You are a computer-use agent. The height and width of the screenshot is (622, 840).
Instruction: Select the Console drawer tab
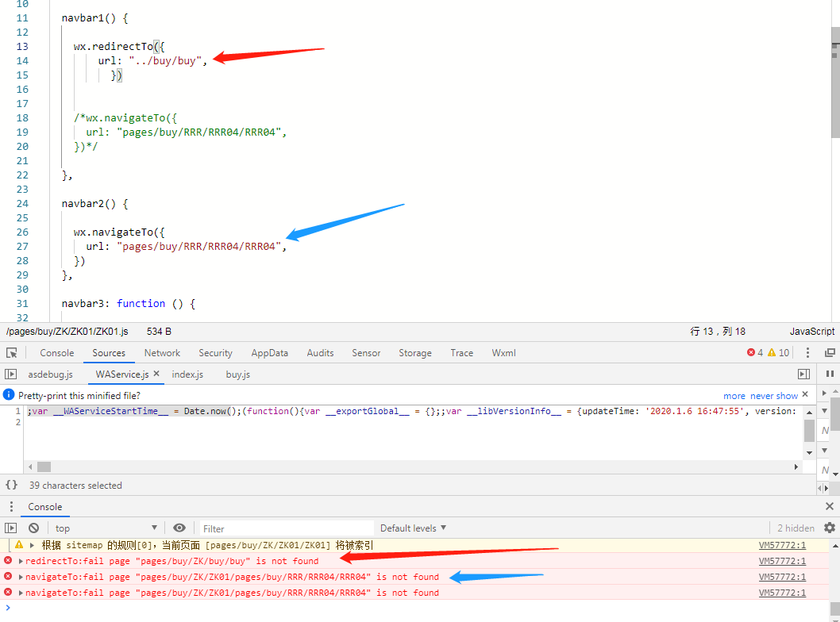pos(45,506)
